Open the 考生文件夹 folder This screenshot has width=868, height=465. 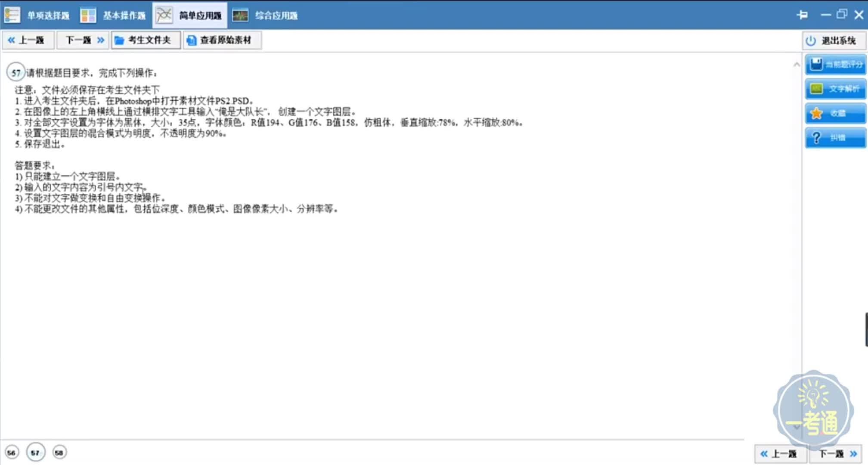point(146,40)
